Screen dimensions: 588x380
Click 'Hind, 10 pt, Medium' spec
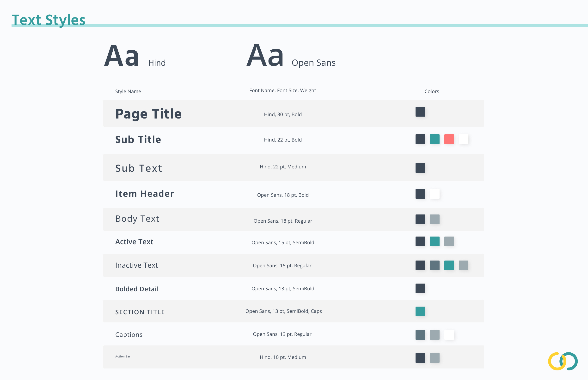click(x=283, y=357)
